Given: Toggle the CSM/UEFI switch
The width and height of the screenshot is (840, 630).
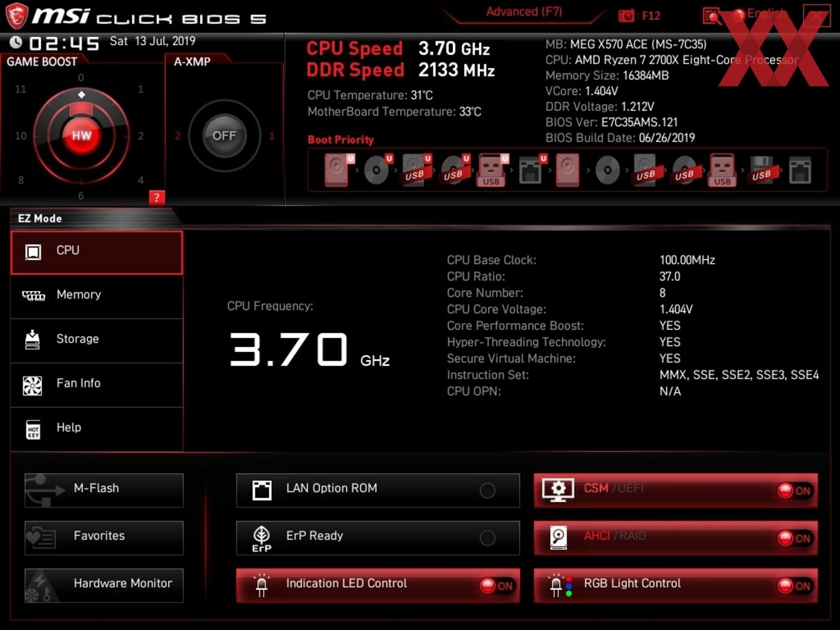Looking at the screenshot, I should coord(676,490).
